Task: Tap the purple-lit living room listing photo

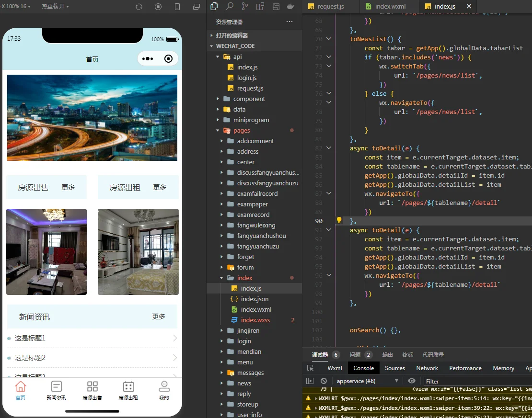Action: [x=46, y=251]
